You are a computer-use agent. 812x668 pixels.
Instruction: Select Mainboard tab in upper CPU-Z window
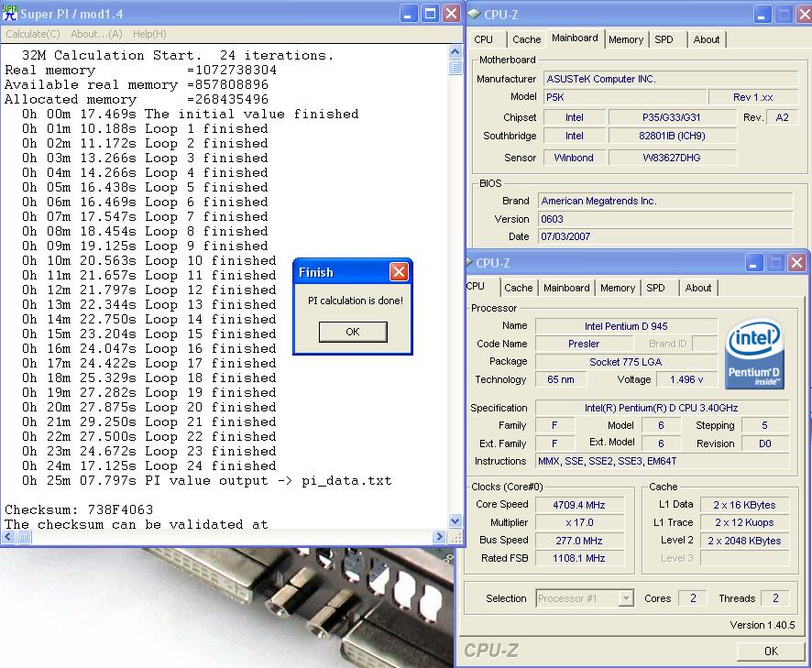[575, 38]
